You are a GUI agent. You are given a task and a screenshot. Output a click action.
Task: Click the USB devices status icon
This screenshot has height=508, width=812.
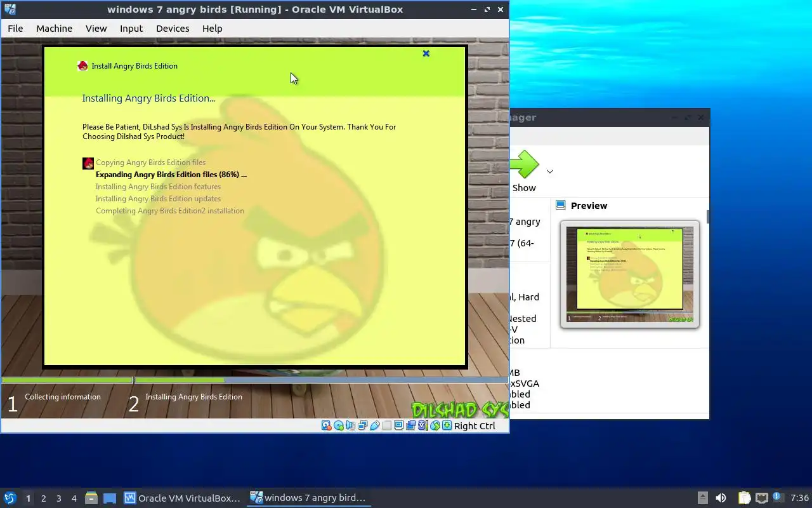[375, 425]
